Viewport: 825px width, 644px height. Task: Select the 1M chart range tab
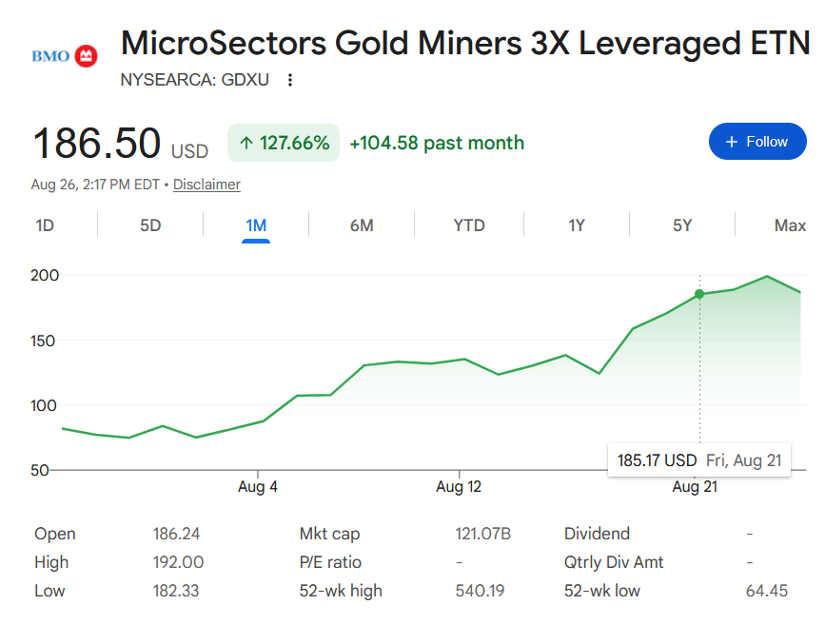(x=256, y=225)
